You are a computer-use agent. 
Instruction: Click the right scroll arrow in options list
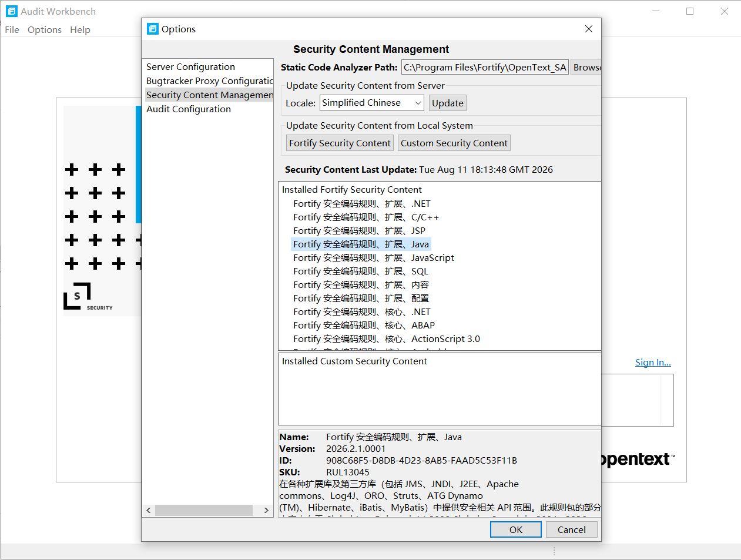(266, 510)
